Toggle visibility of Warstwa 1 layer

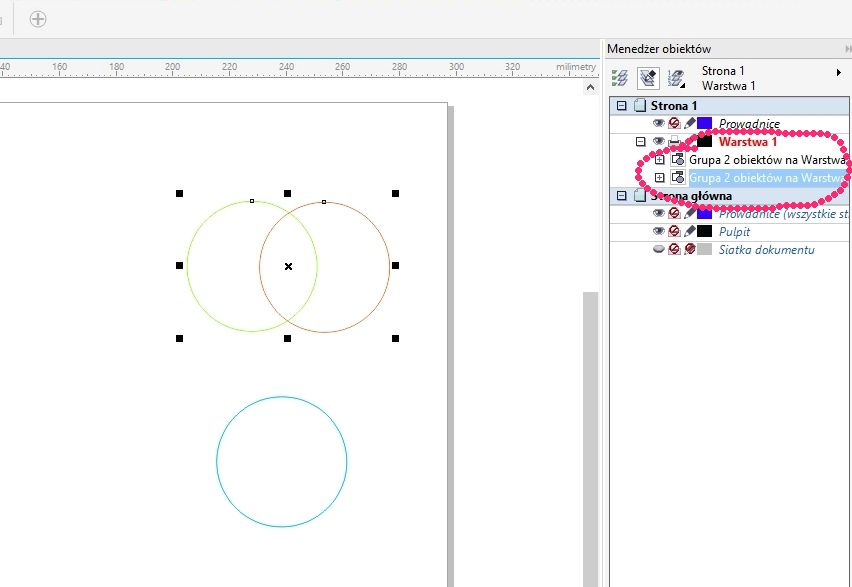pos(658,142)
